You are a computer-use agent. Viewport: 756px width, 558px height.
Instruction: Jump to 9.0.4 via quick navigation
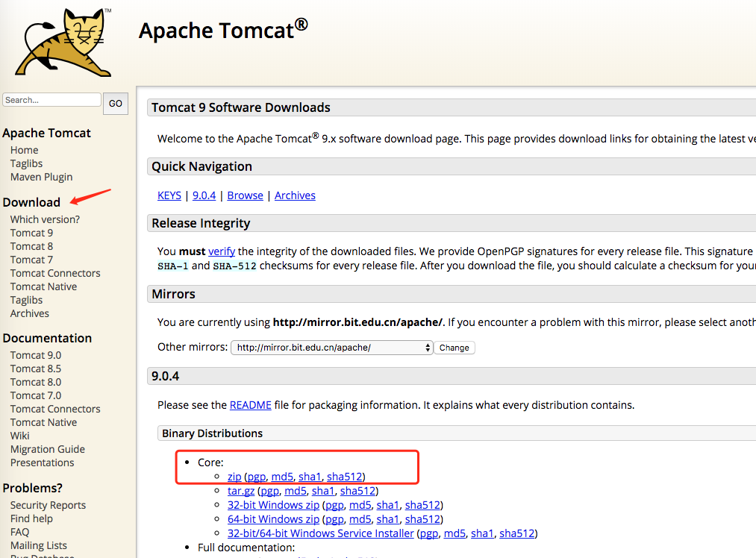204,195
